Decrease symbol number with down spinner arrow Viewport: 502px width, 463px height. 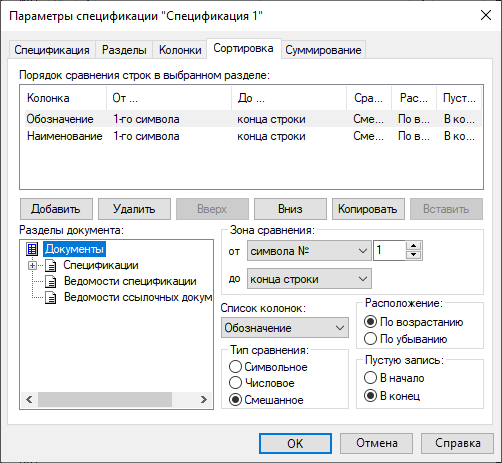pyautogui.click(x=414, y=255)
